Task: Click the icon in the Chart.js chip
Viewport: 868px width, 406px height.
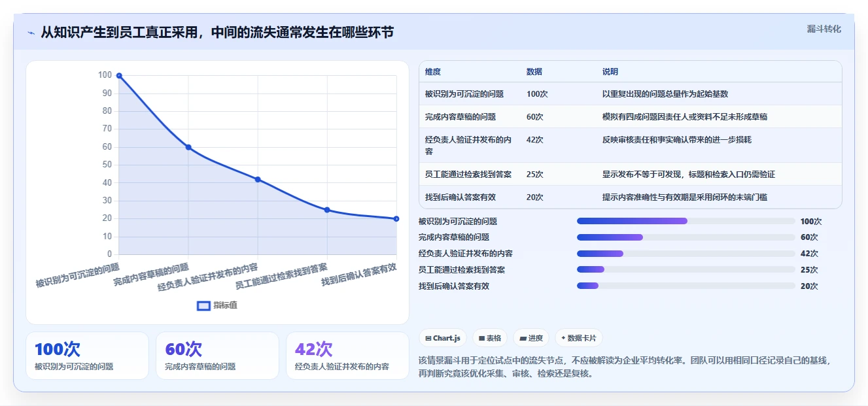Action: coord(428,339)
